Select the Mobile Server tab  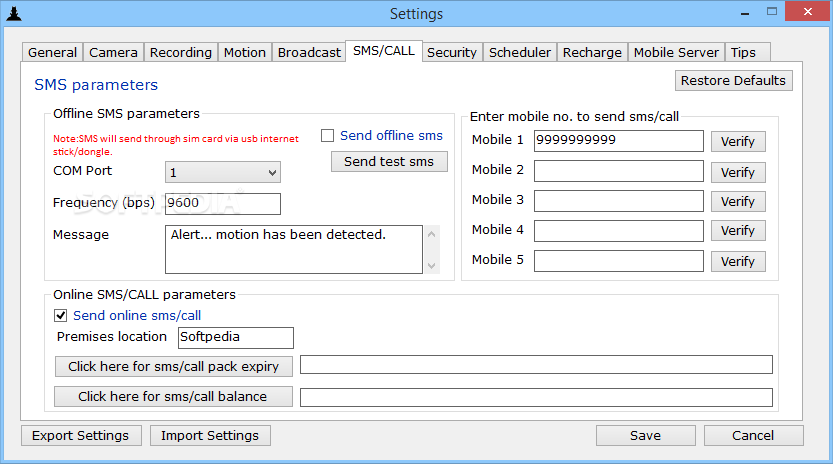pos(676,52)
